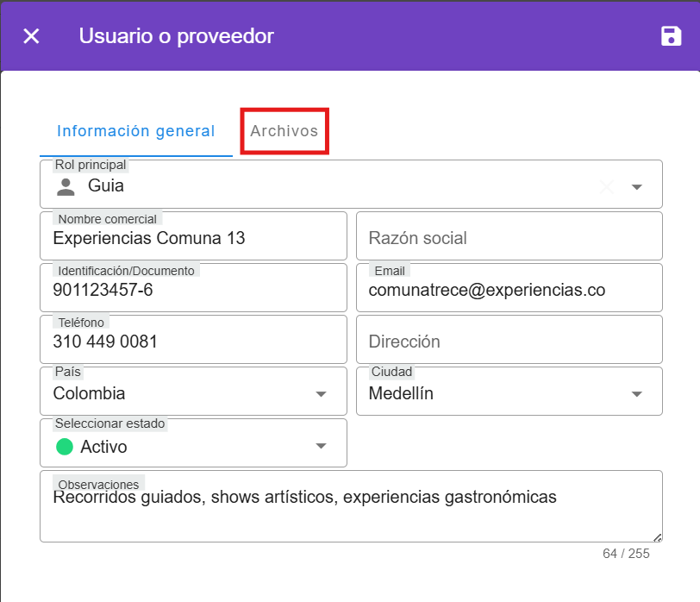This screenshot has height=602, width=700.
Task: Switch to the Archivos tab
Action: click(x=284, y=132)
